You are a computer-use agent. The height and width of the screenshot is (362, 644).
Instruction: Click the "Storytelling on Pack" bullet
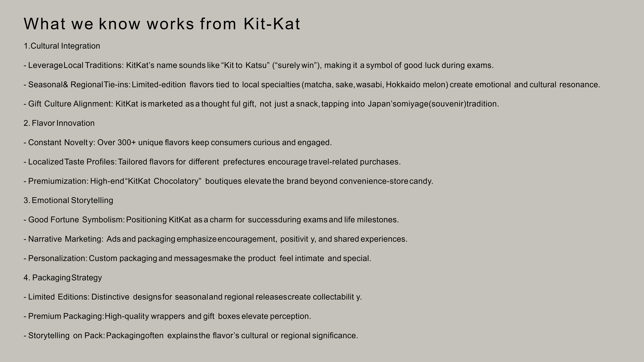tap(191, 336)
